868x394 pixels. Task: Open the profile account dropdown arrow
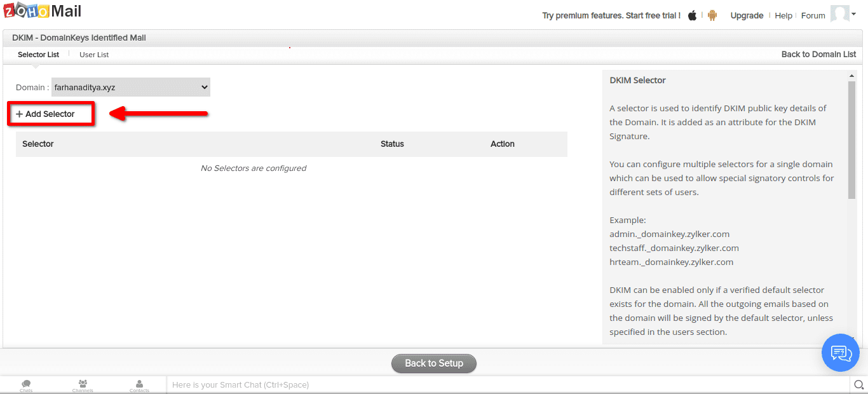click(853, 14)
